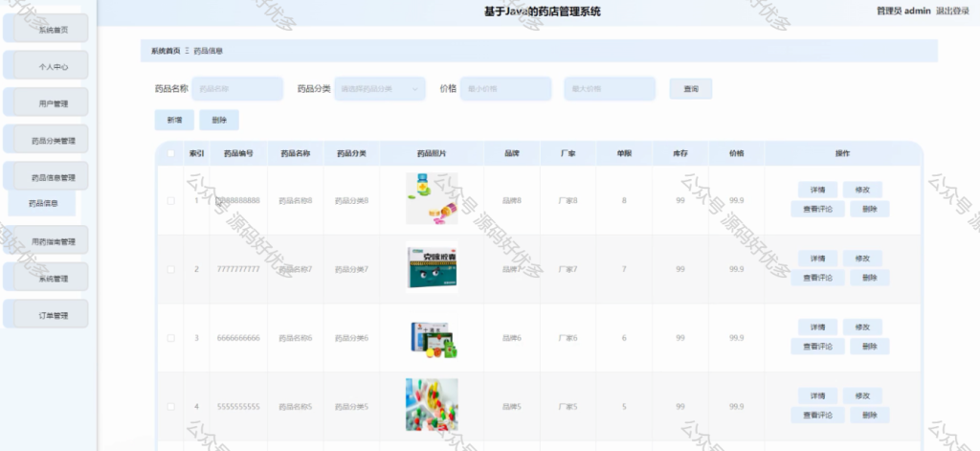This screenshot has width=980, height=451.
Task: Click 修改 button for 药品名称6
Action: point(862,327)
